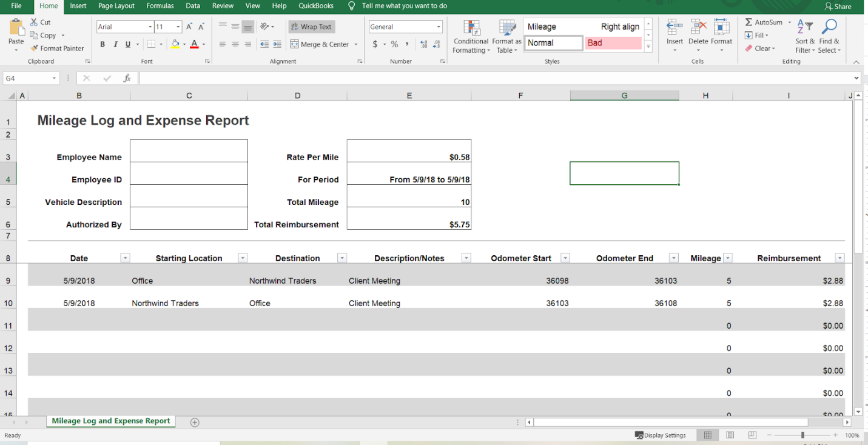
Task: Apply the red Font Color
Action: [194, 44]
